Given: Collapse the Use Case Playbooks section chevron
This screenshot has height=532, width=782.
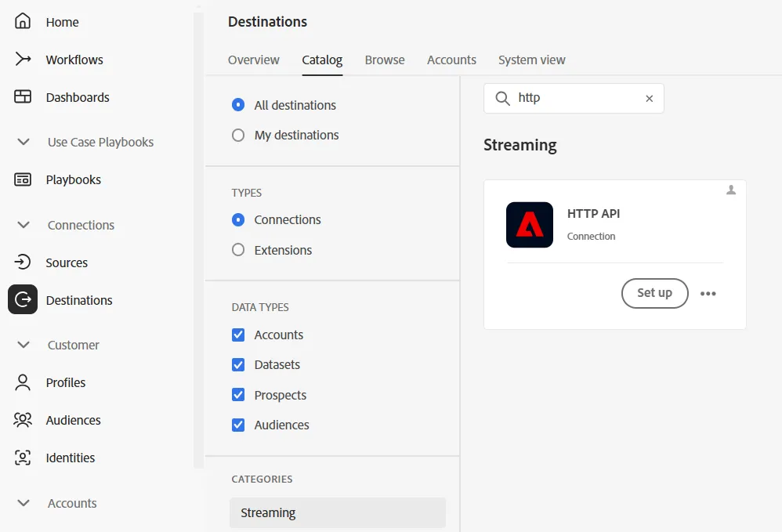Looking at the screenshot, I should (23, 142).
